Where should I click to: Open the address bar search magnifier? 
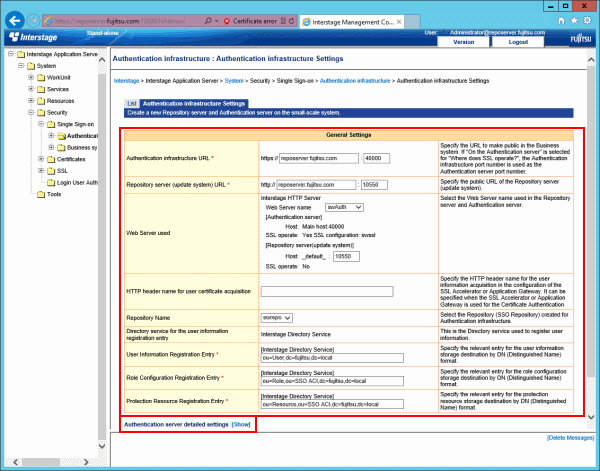(x=208, y=21)
